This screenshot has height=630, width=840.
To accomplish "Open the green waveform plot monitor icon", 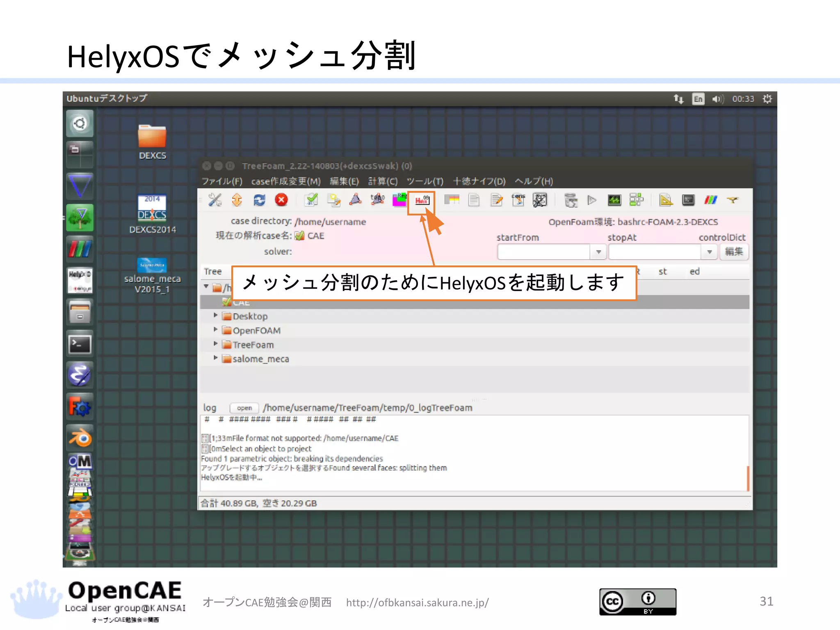I will pyautogui.click(x=614, y=200).
